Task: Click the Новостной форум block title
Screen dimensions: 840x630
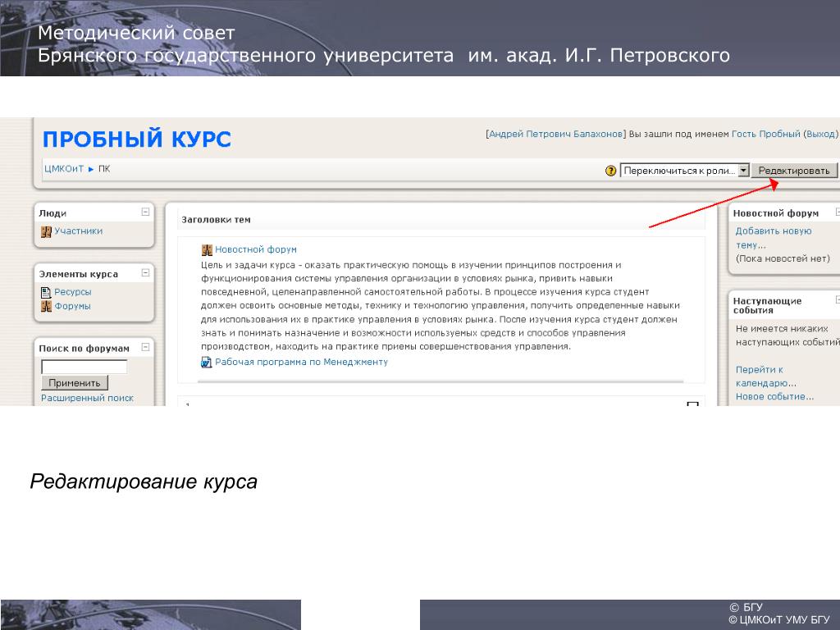Action: (x=776, y=213)
